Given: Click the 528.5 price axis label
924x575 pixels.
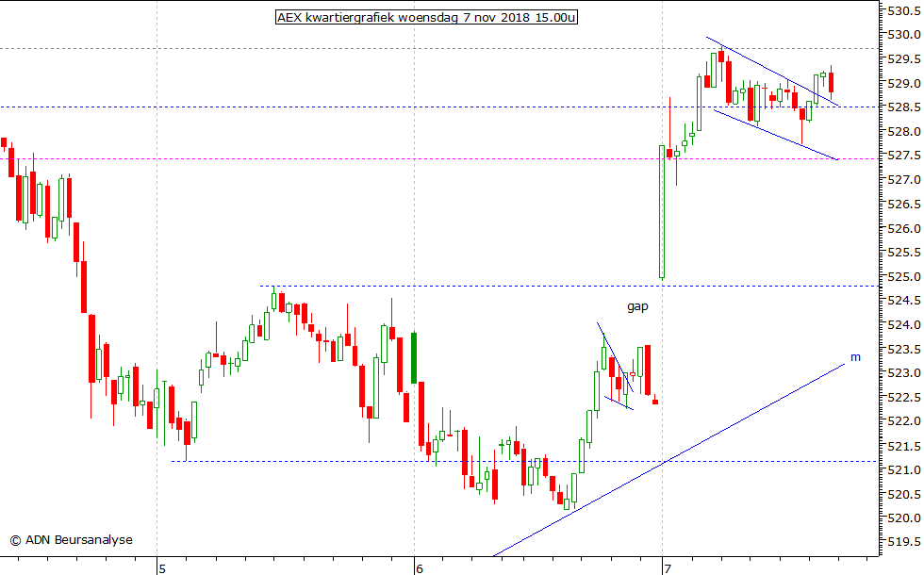Looking at the screenshot, I should (x=904, y=107).
